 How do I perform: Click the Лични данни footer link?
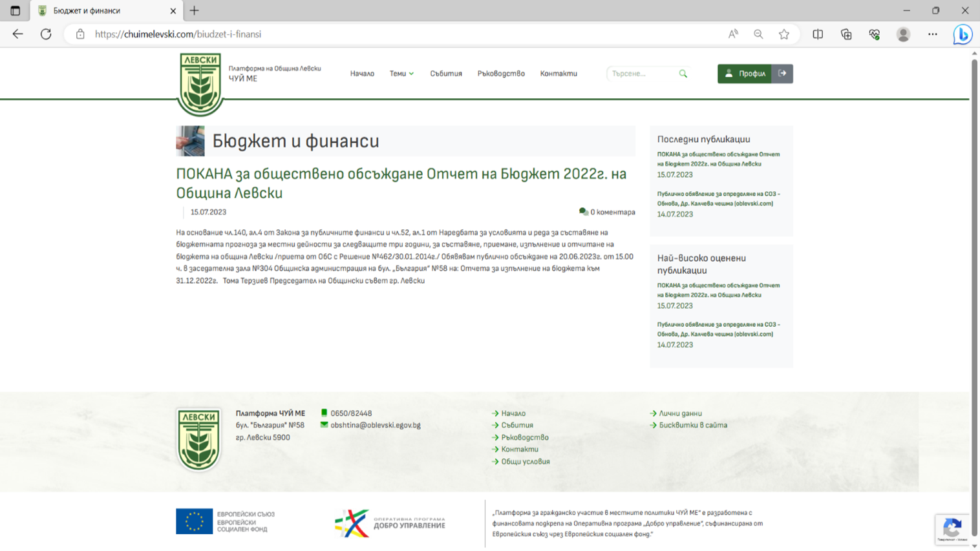680,413
